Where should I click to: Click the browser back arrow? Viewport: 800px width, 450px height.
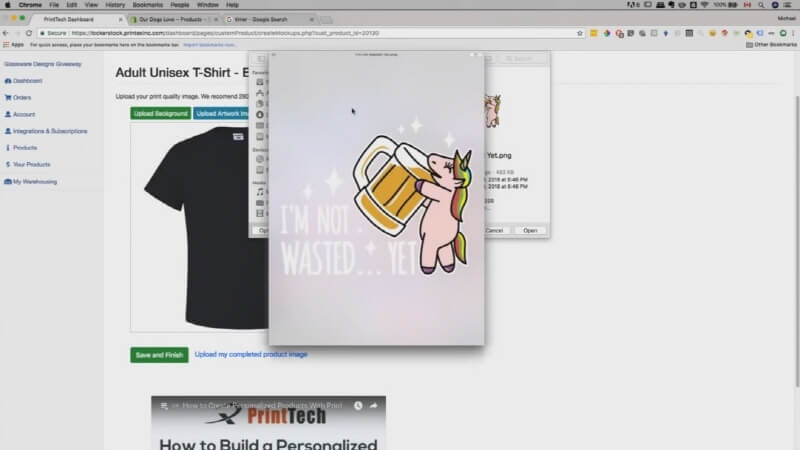pos(6,33)
